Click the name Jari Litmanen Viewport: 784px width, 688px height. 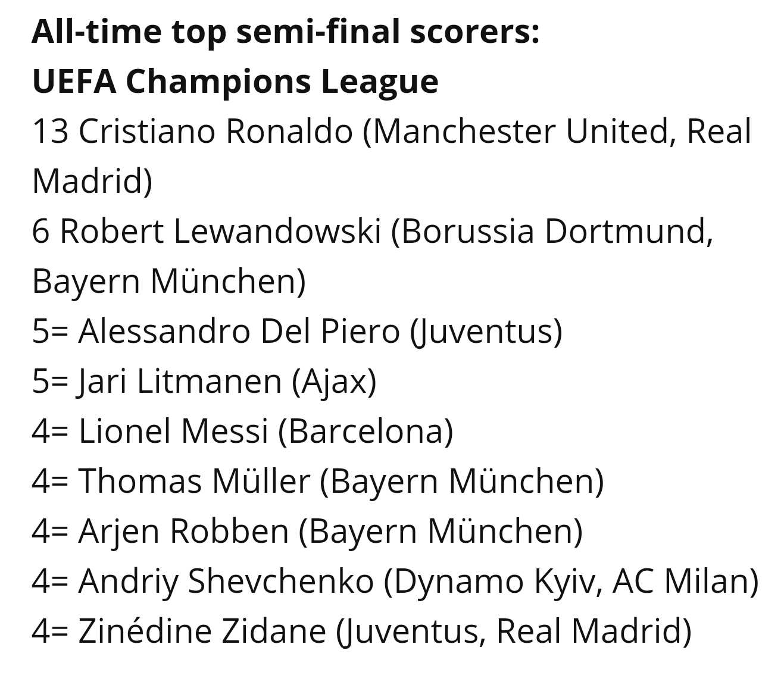tap(179, 381)
